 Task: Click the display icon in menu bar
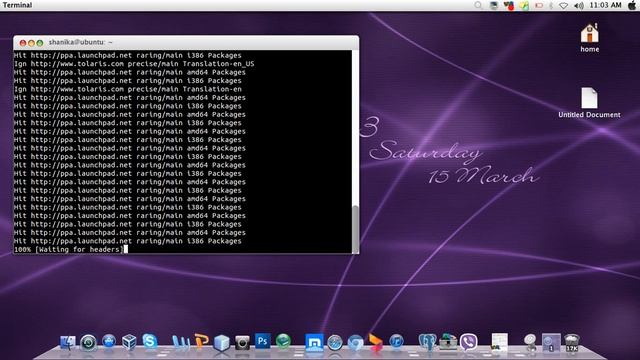click(493, 5)
